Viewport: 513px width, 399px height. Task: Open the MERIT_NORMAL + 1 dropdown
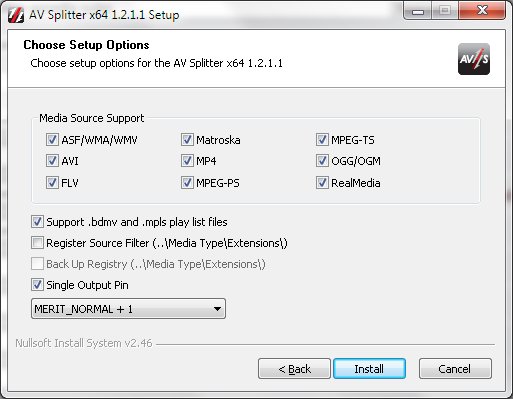click(128, 309)
